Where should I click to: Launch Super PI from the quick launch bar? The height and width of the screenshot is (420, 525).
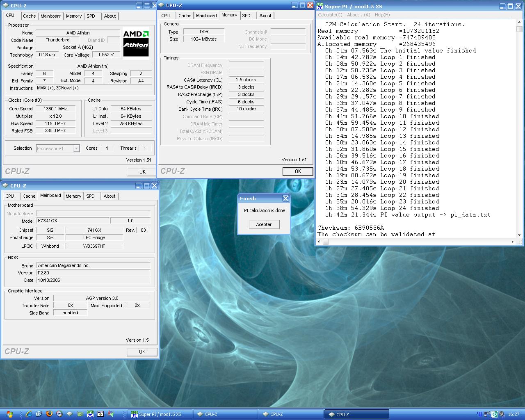click(90, 414)
